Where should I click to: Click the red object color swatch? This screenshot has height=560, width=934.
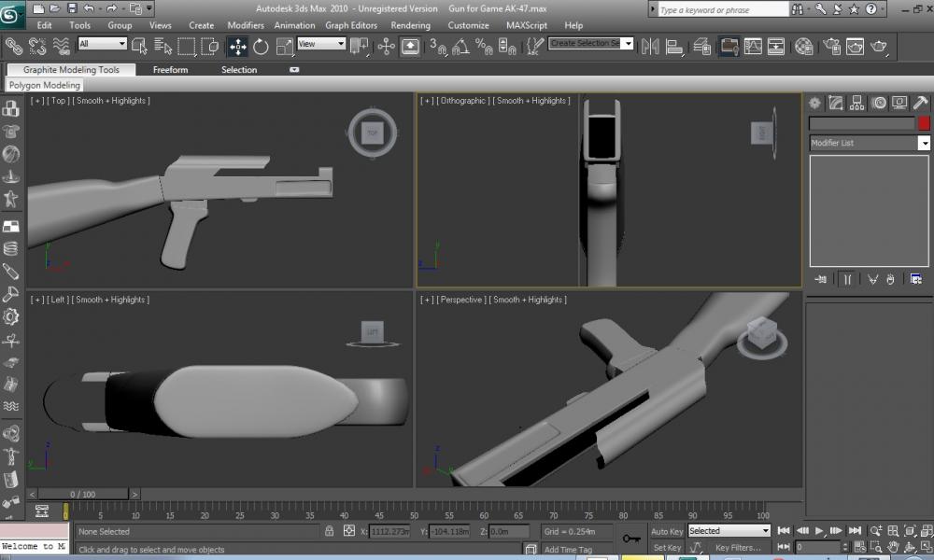coord(924,123)
